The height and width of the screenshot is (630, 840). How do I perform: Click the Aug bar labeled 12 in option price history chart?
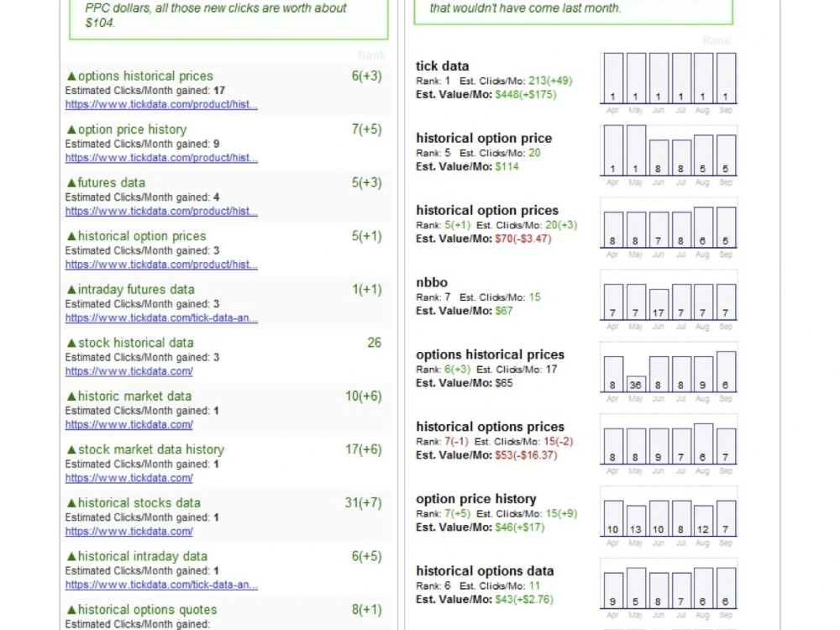(x=703, y=521)
